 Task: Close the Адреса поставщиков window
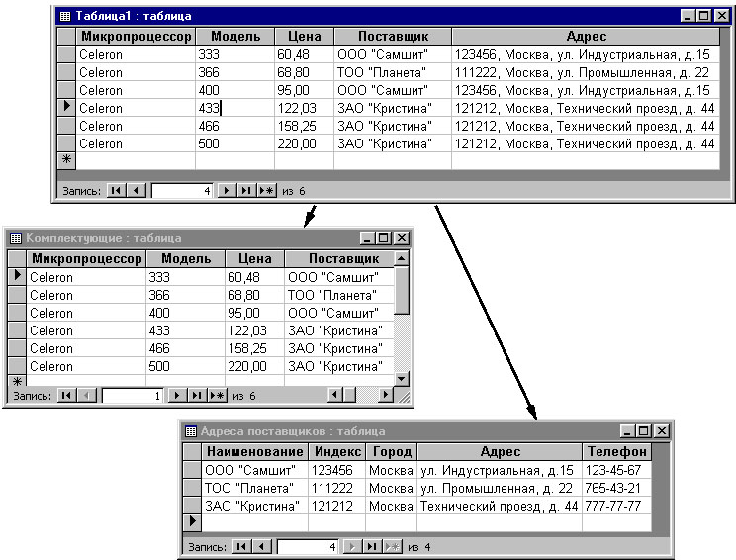662,431
